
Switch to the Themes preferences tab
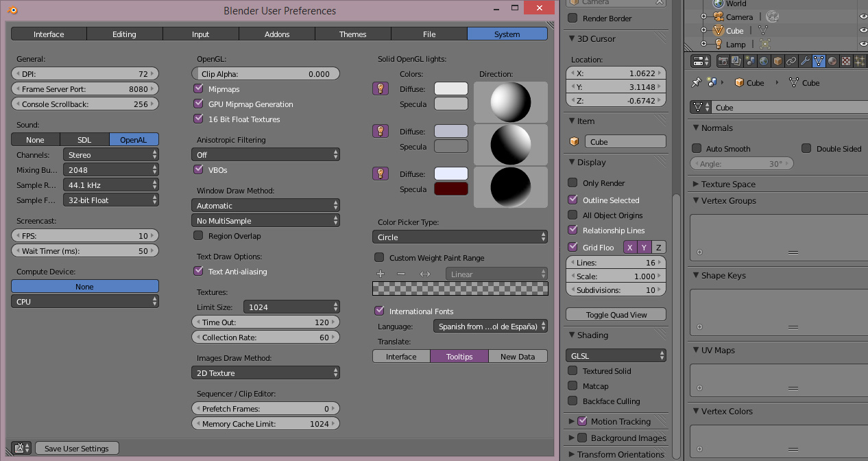pyautogui.click(x=353, y=34)
